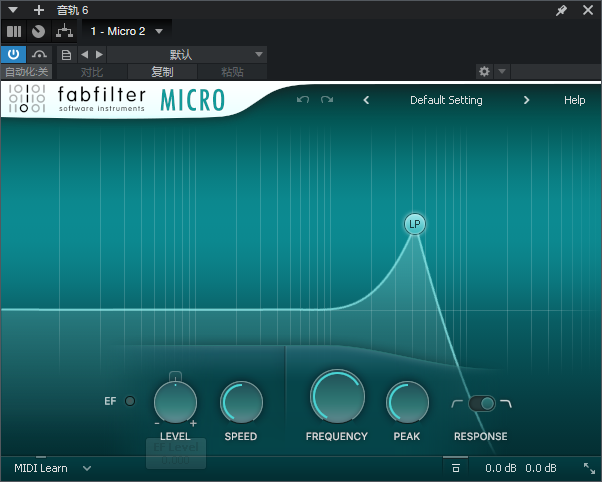Close the plugin window
This screenshot has width=602, height=482.
588,10
